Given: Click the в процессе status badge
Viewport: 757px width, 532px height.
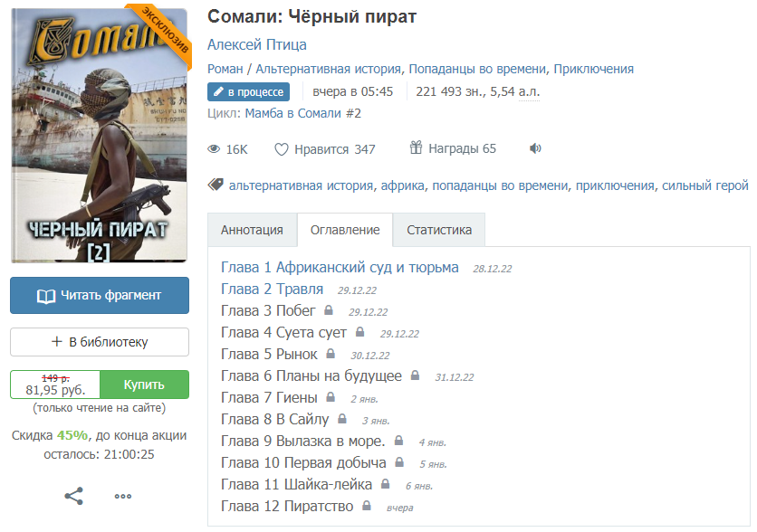Looking at the screenshot, I should (x=249, y=91).
